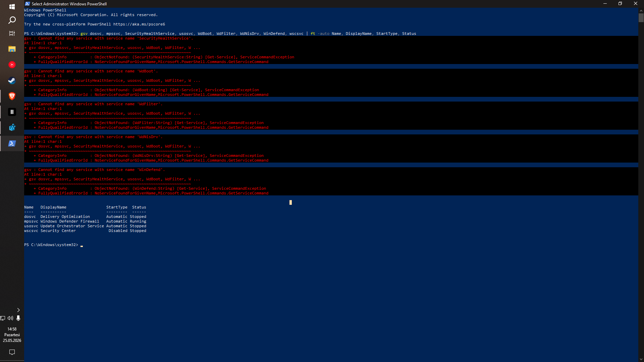This screenshot has width=644, height=362.
Task: Open the black pause-icon app
Action: [x=12, y=112]
